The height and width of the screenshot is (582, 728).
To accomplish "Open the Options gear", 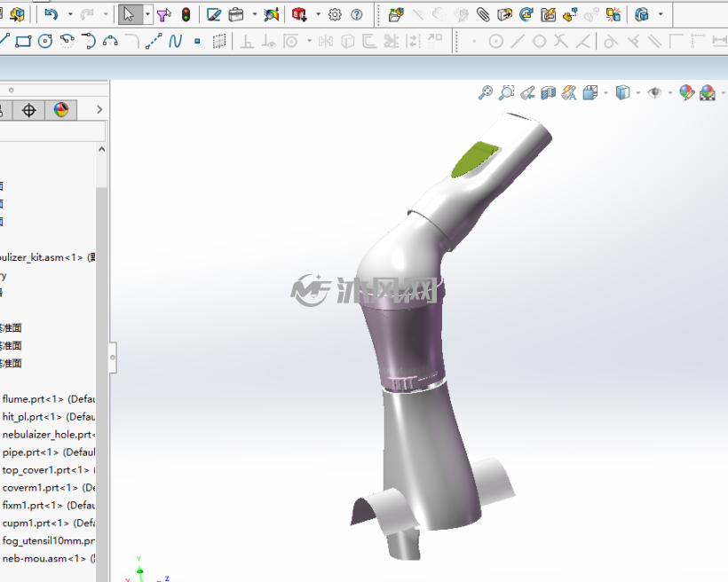I will click(x=335, y=15).
